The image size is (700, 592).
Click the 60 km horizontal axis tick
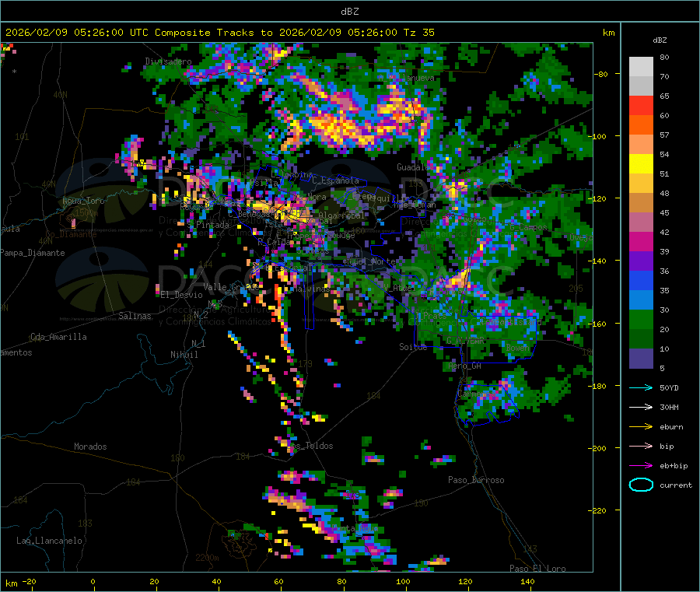click(278, 581)
